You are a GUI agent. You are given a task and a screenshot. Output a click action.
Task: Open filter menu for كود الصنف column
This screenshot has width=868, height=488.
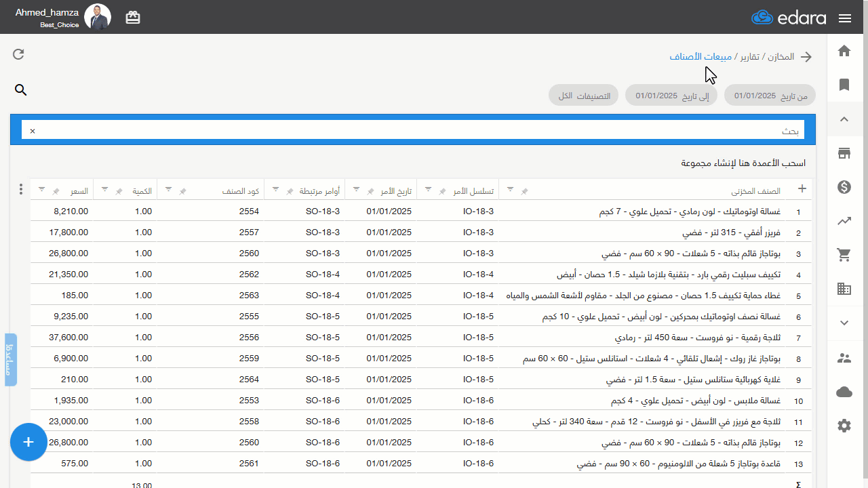tap(168, 189)
